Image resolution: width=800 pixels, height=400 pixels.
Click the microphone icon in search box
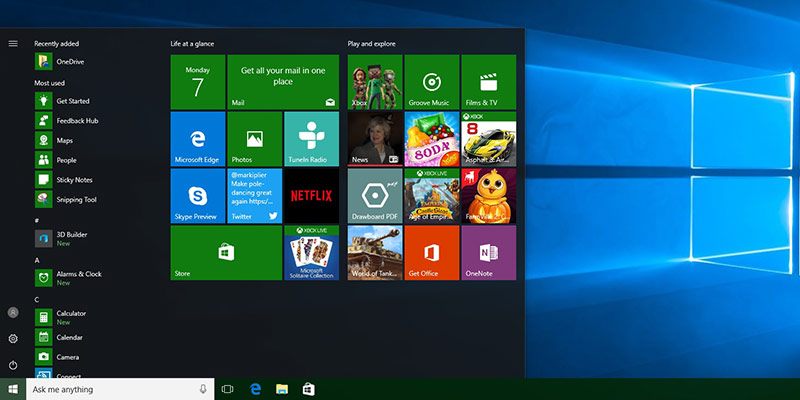coord(203,389)
